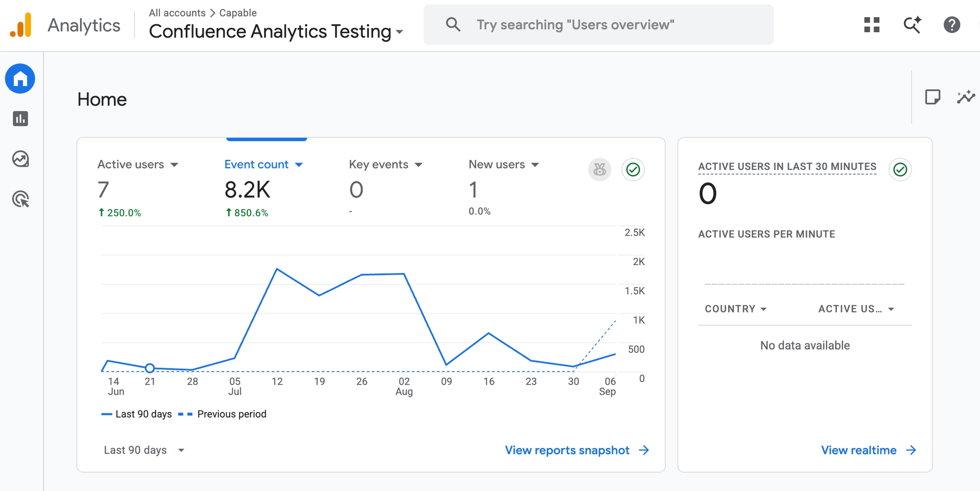Open the Key events metric dropdown
This screenshot has height=491, width=980.
tap(386, 165)
